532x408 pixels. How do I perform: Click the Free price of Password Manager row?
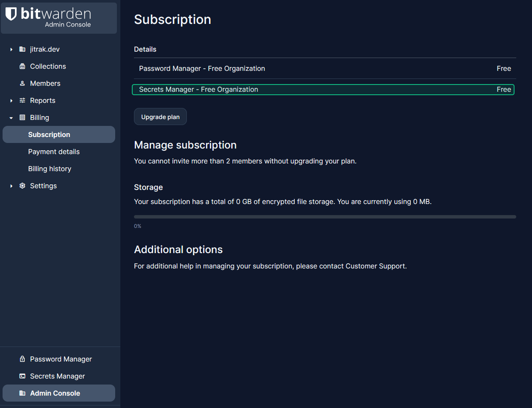[504, 68]
